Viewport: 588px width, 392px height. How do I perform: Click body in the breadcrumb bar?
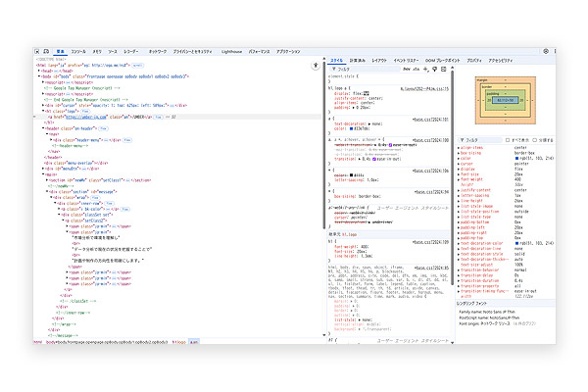pos(107,342)
